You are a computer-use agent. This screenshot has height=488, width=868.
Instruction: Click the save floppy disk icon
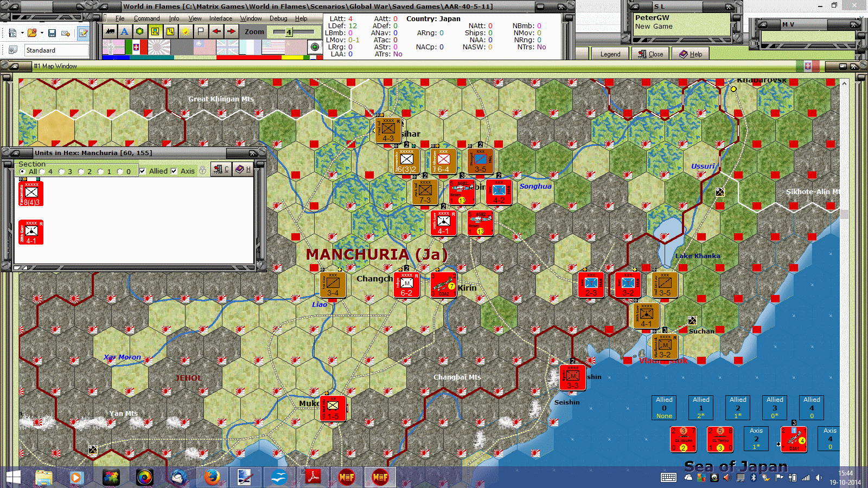[52, 33]
